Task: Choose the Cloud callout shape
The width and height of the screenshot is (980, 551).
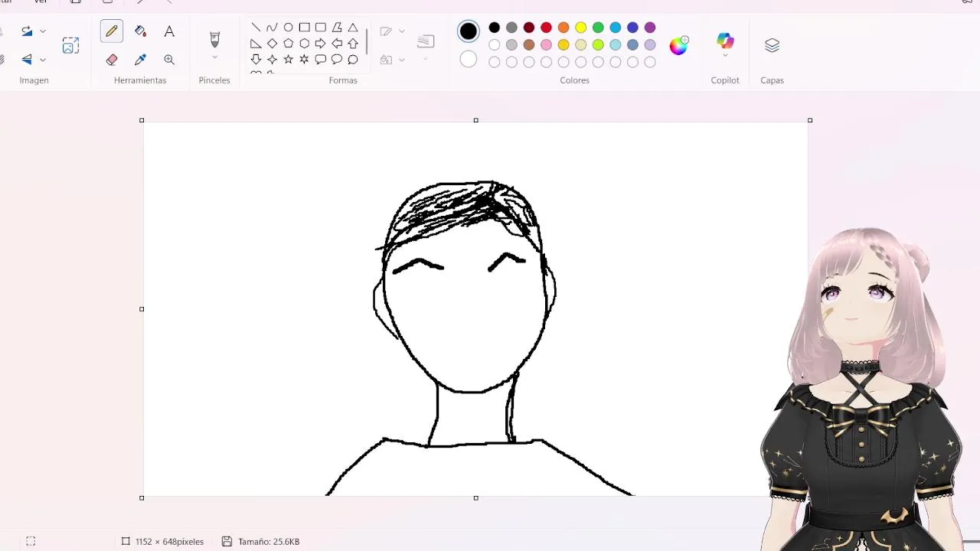Action: (353, 60)
